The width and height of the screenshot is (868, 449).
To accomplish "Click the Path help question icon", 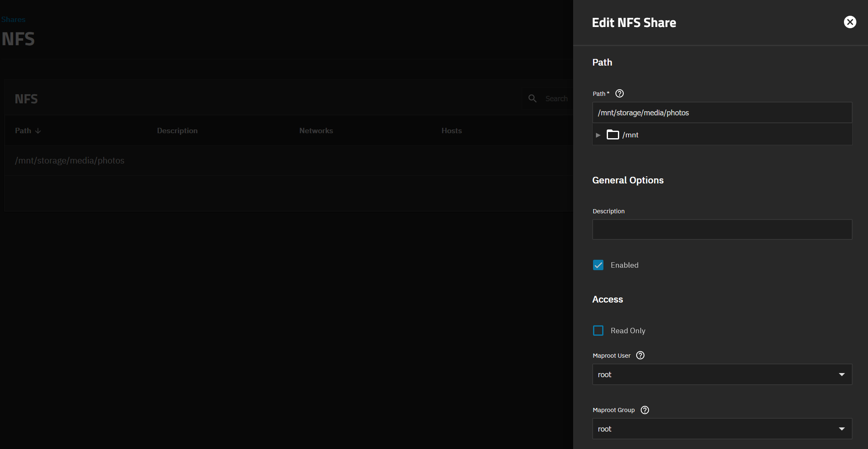I will (x=619, y=93).
